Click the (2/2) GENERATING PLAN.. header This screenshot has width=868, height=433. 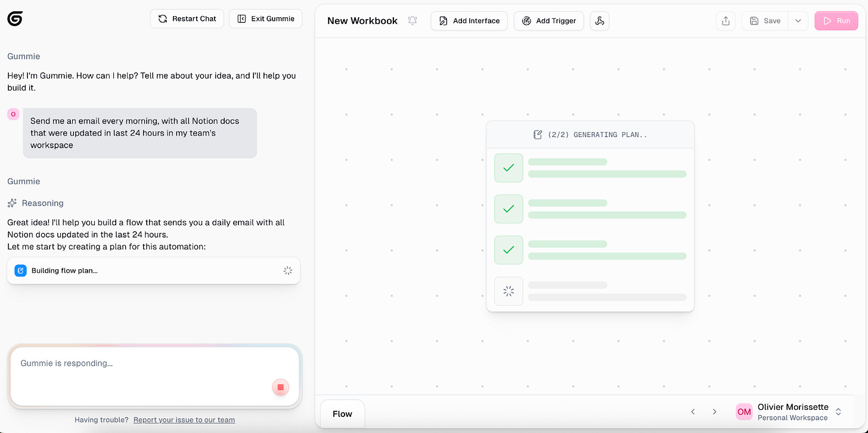click(x=590, y=135)
